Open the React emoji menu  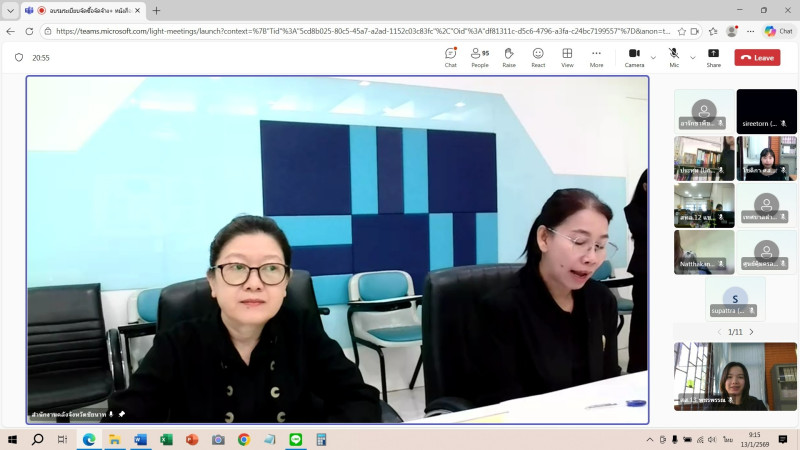point(538,57)
